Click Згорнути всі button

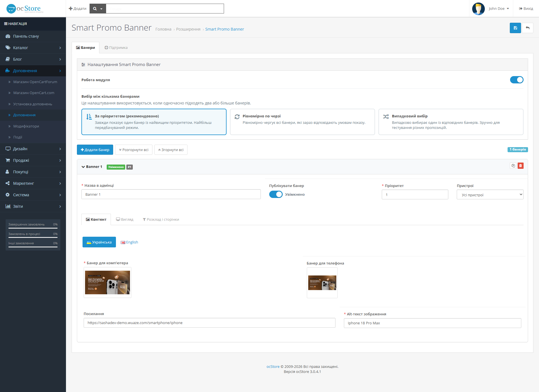(171, 150)
